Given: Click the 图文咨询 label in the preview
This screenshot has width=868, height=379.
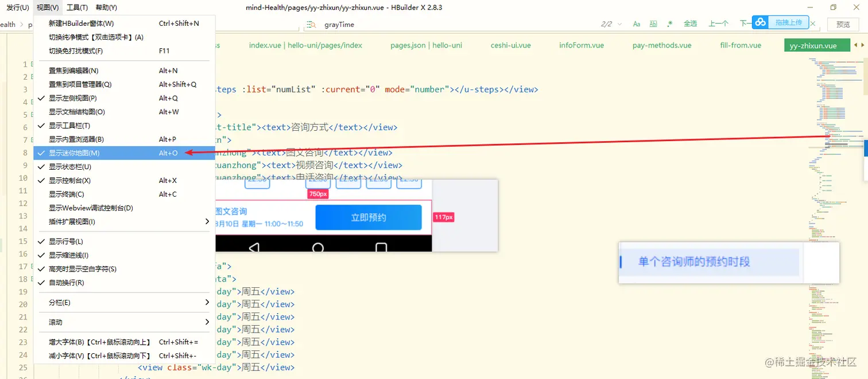Looking at the screenshot, I should click(231, 212).
